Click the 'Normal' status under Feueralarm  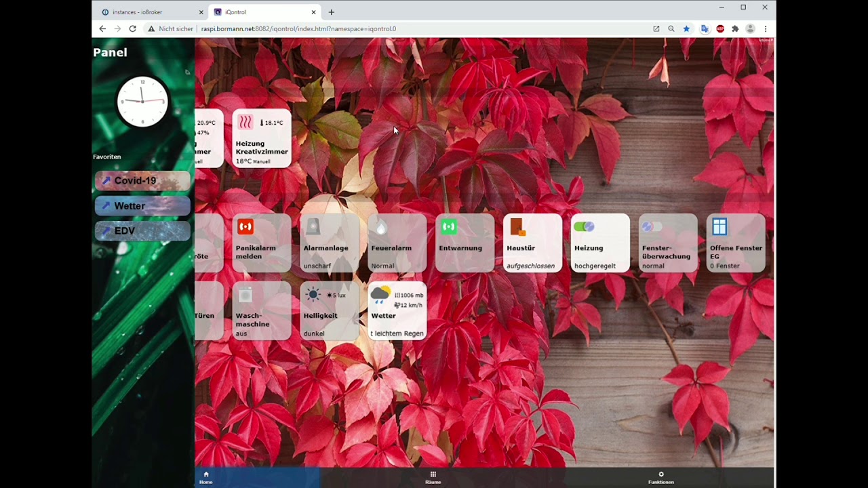382,266
